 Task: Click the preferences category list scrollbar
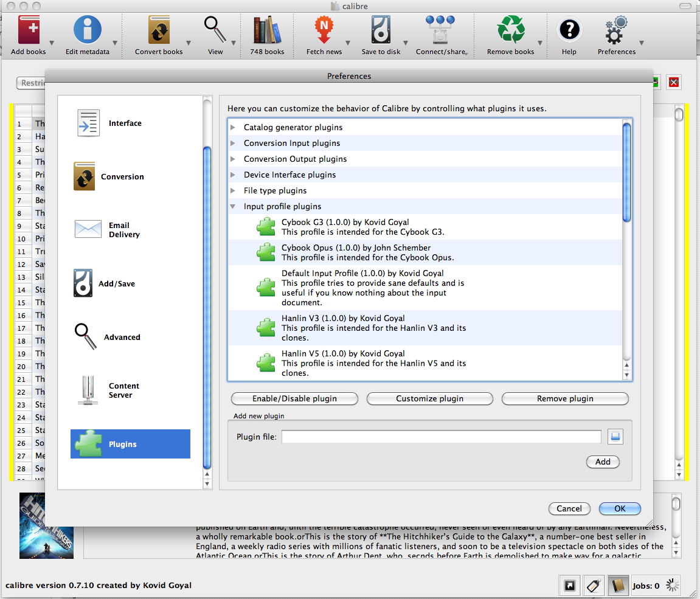[207, 308]
